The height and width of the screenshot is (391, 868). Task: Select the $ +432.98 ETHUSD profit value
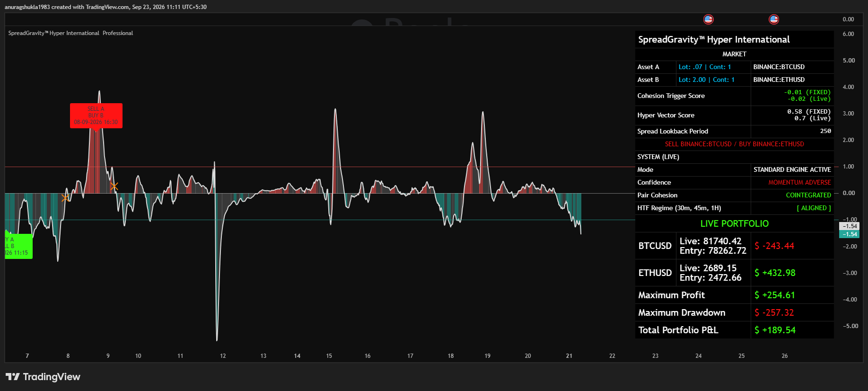click(775, 273)
